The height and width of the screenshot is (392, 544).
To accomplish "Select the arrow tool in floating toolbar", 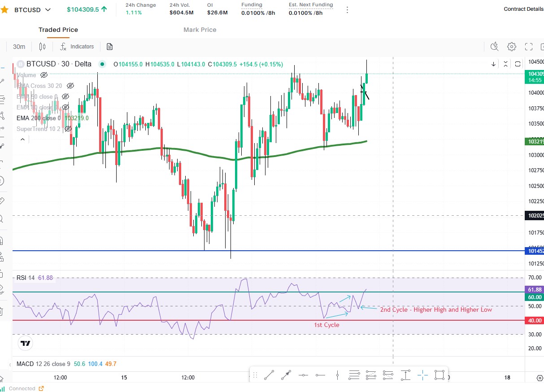I will (x=286, y=375).
